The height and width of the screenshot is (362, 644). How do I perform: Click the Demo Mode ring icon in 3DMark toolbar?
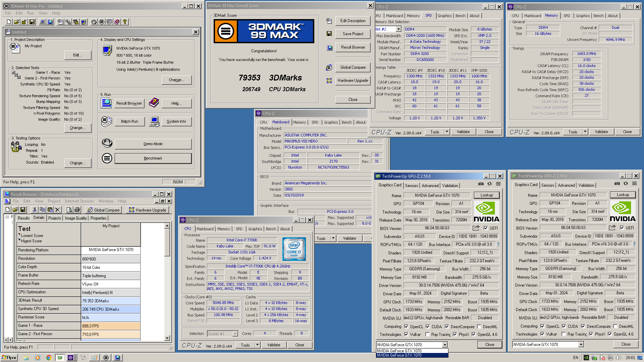pyautogui.click(x=94, y=22)
